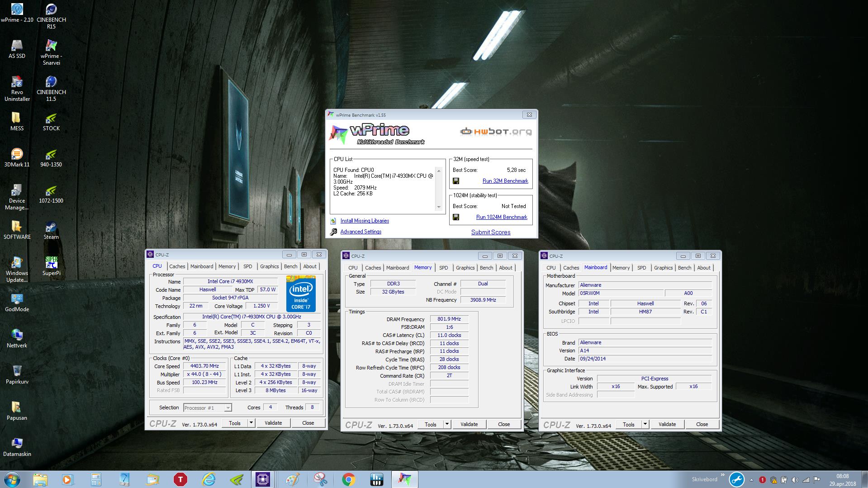Launch CINEBENCH R15 desktop shortcut
The width and height of the screenshot is (868, 488).
tap(51, 16)
